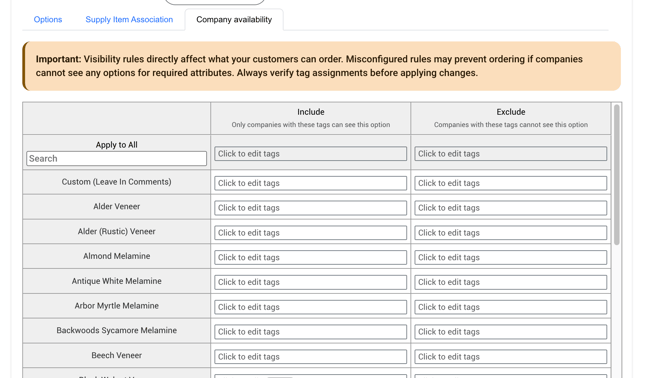The width and height of the screenshot is (670, 378).
Task: Edit Include tags for Custom (Leave In Comments)
Action: pos(311,183)
